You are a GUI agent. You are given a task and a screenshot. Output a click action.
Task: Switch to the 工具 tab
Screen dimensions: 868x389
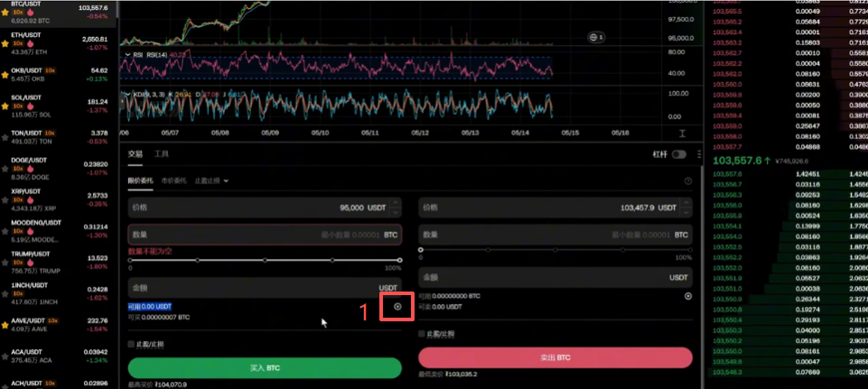[x=161, y=153]
